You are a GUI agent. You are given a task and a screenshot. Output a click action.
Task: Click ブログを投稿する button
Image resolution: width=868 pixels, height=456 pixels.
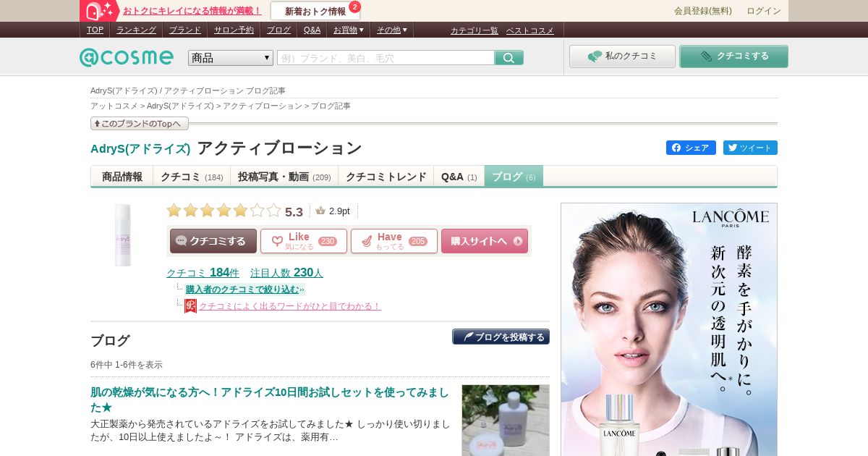click(x=501, y=337)
